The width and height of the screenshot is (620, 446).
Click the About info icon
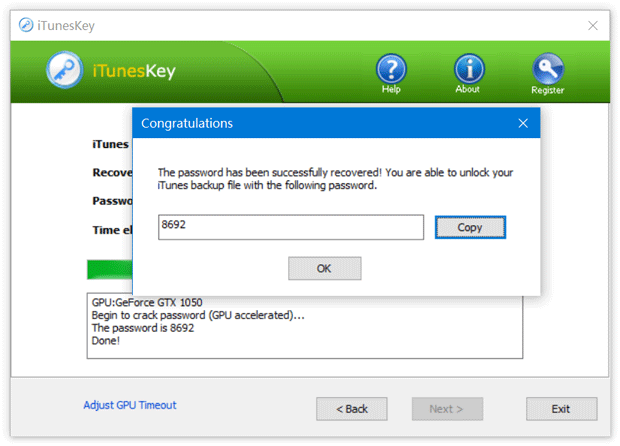click(x=468, y=69)
